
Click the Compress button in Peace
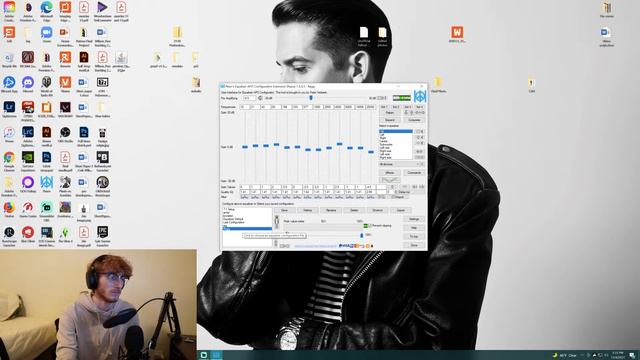(x=414, y=120)
